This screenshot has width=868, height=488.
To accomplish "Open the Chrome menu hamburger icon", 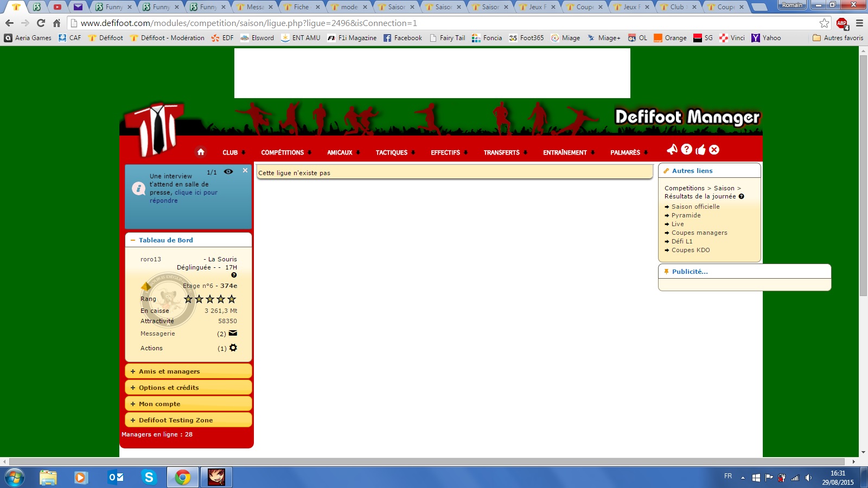I will tap(859, 23).
